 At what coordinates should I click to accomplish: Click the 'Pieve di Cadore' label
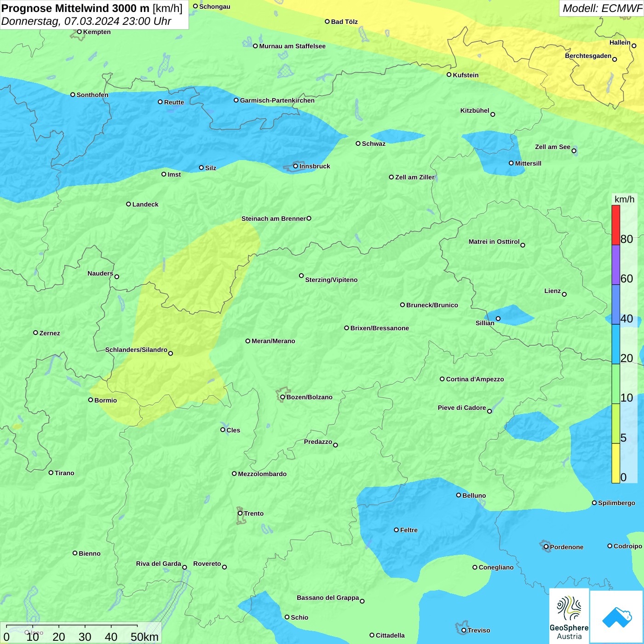tap(462, 408)
